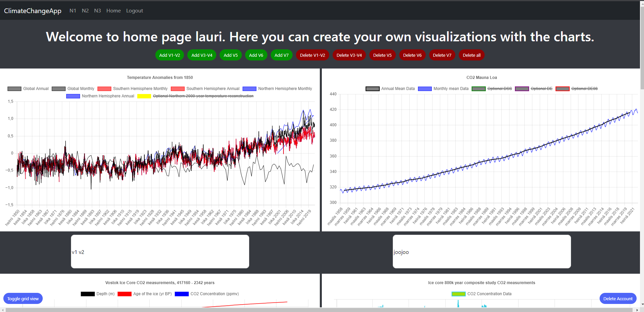Click the red Age of the ice swatch
The image size is (644, 312).
pyautogui.click(x=124, y=294)
